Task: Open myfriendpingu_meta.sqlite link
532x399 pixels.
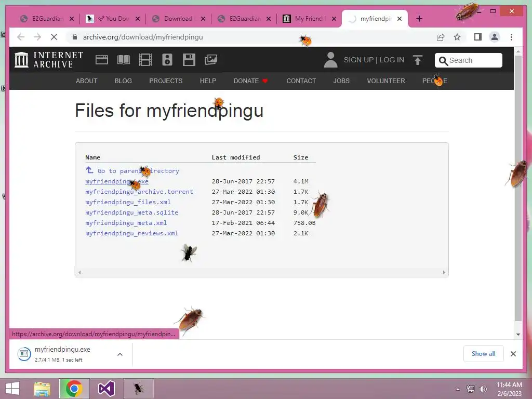Action: click(x=131, y=212)
